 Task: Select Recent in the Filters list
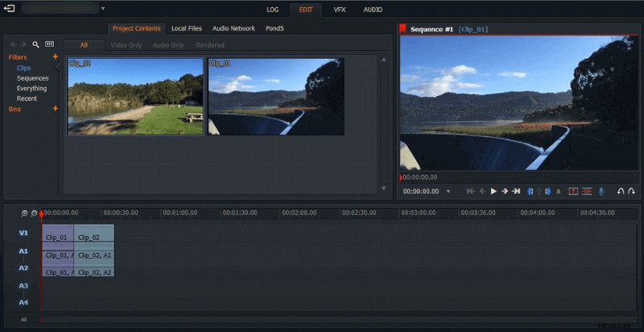pos(27,98)
